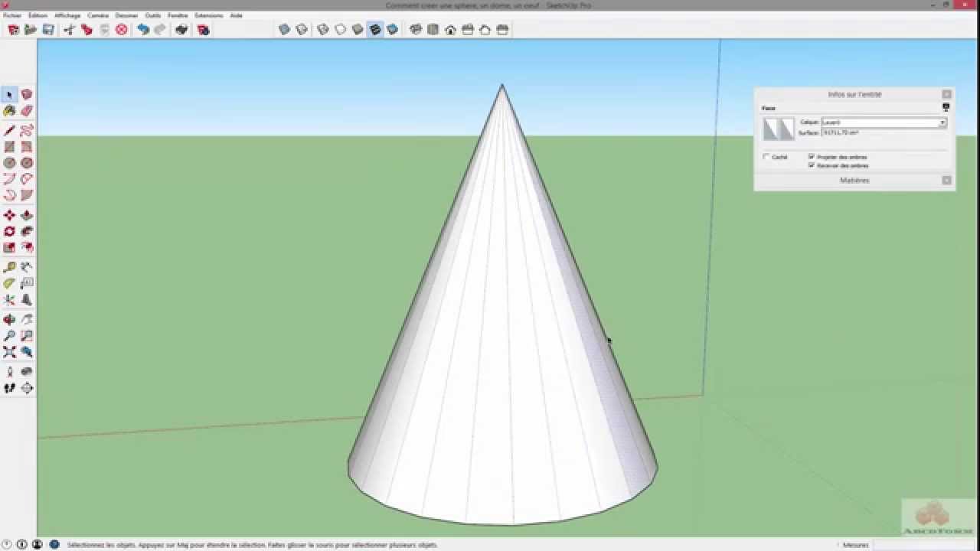Screen dimensions: 980x551
Task: Activate the Axes tool
Action: [9, 300]
